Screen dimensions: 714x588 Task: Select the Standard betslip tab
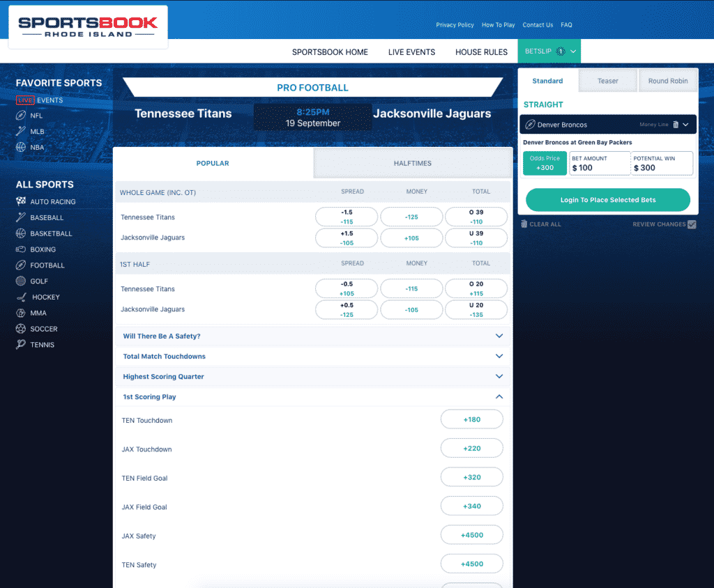point(548,81)
